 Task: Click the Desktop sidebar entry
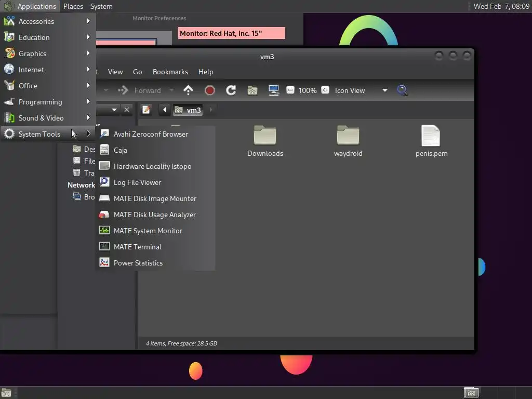84,149
